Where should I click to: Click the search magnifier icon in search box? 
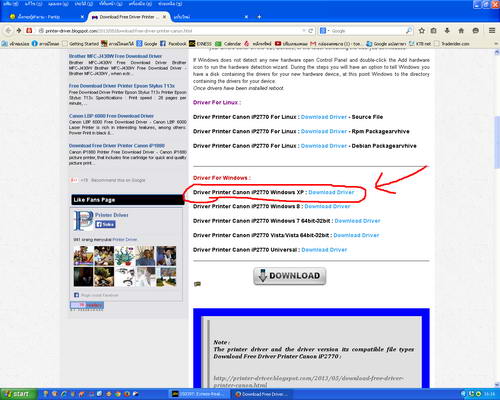point(409,31)
